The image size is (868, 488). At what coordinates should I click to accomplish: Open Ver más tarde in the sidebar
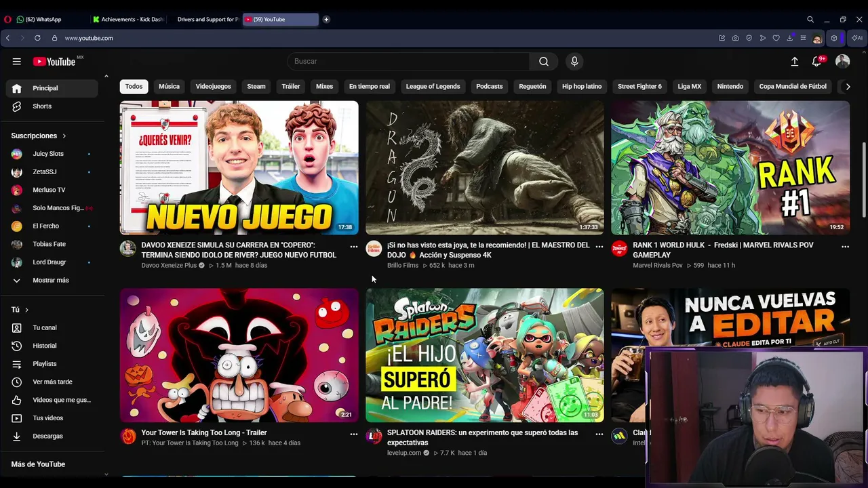[52, 382]
